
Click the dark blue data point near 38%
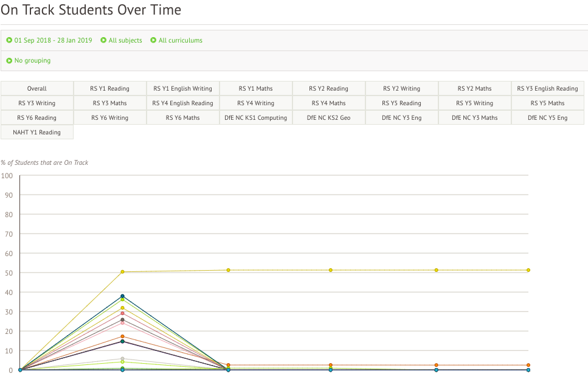[122, 296]
